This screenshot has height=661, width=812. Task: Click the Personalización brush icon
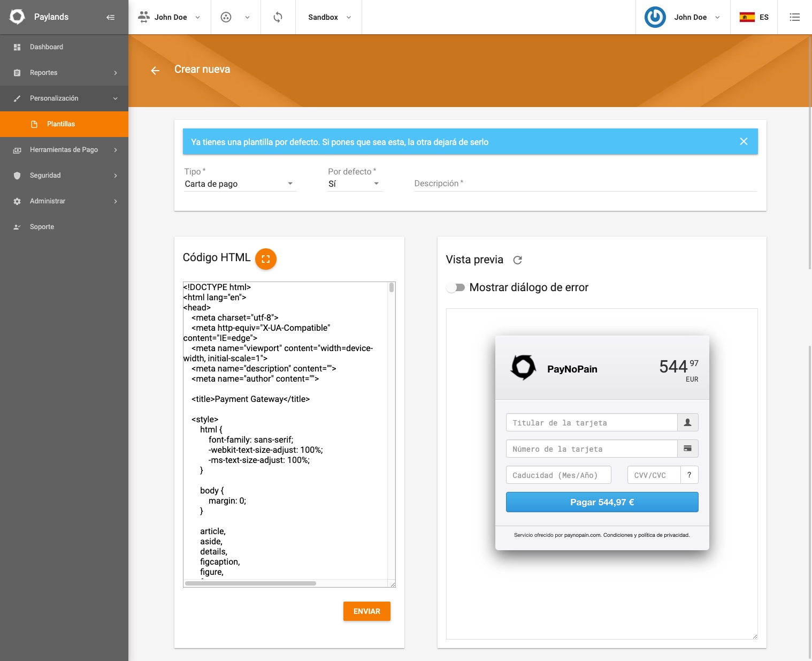tap(17, 98)
